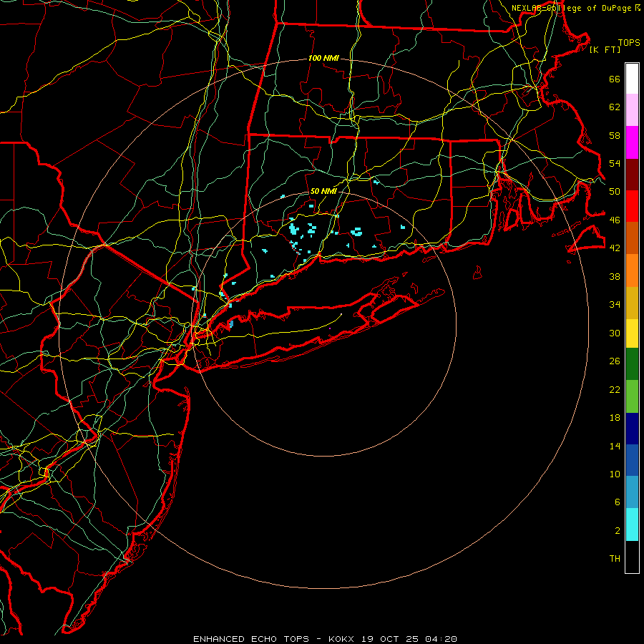The width and height of the screenshot is (644, 644).
Task: Select the burnt orange legend swatch
Action: coord(632,238)
